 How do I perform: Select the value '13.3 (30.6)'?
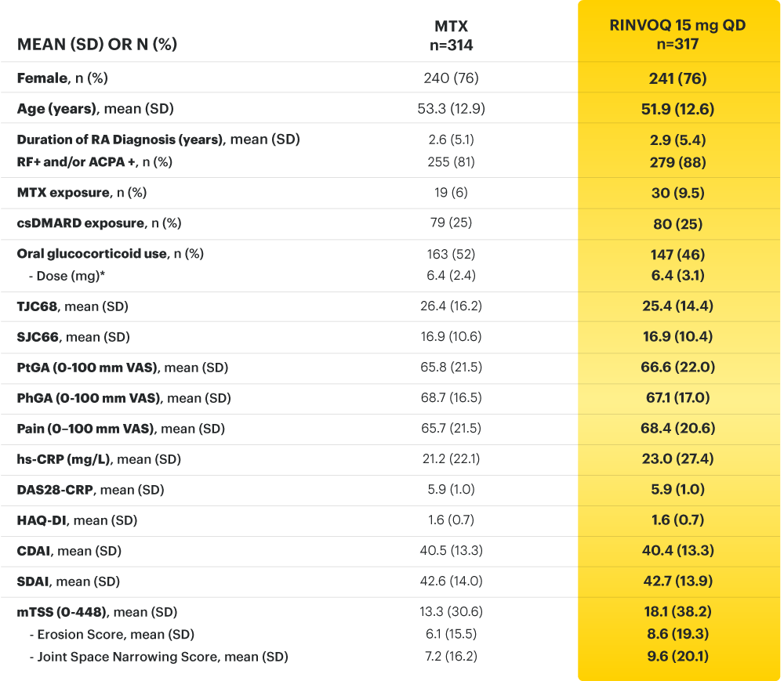click(451, 611)
